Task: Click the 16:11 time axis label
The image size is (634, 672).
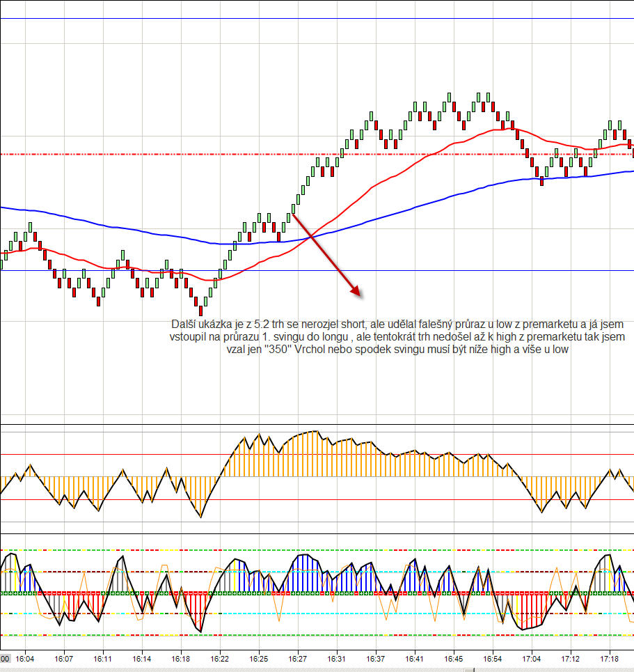Action: click(103, 659)
